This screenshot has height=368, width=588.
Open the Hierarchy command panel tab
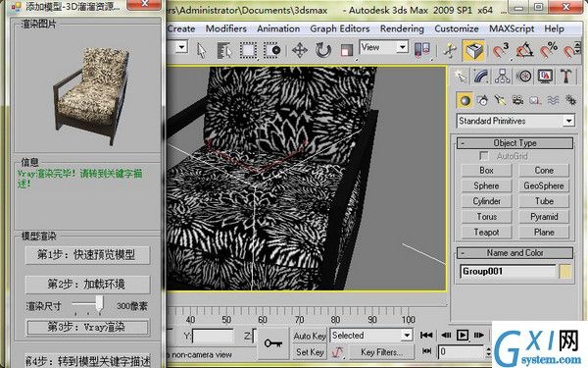point(502,77)
